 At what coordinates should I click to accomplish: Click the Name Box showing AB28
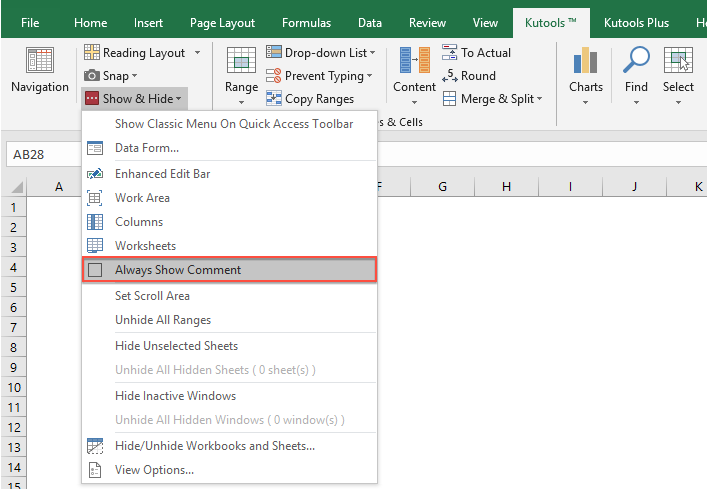(44, 155)
